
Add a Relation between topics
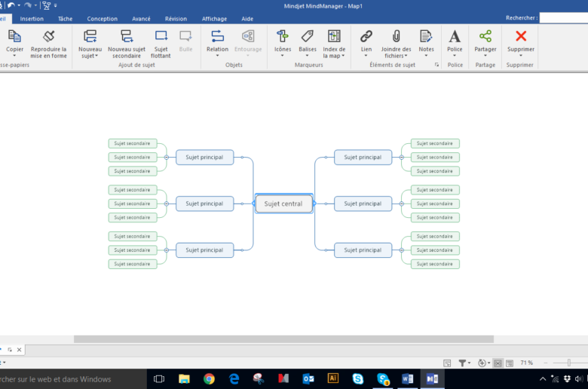coord(217,36)
